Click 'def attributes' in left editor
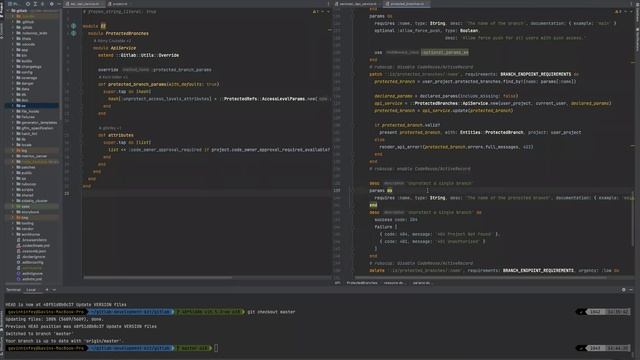 [x=116, y=135]
